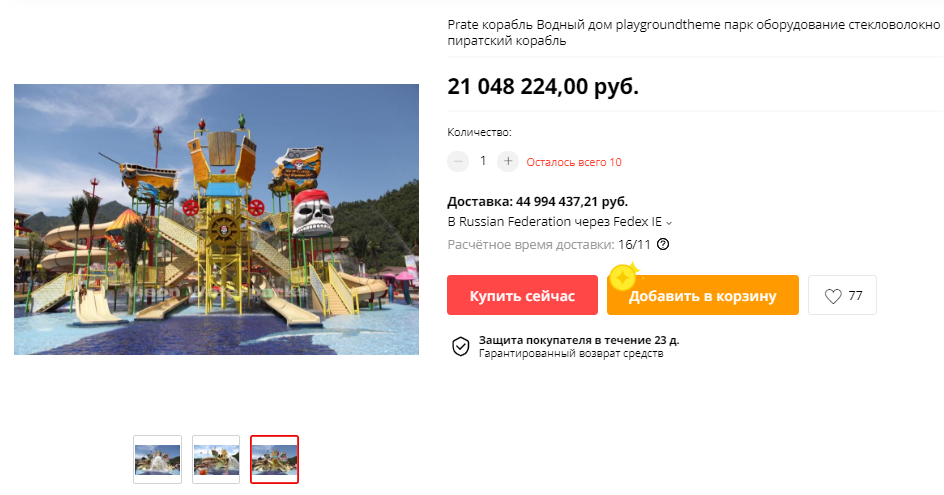Open 'В Russian Federation через Fedex IE' shipping options
The width and height of the screenshot is (944, 495).
tap(559, 222)
